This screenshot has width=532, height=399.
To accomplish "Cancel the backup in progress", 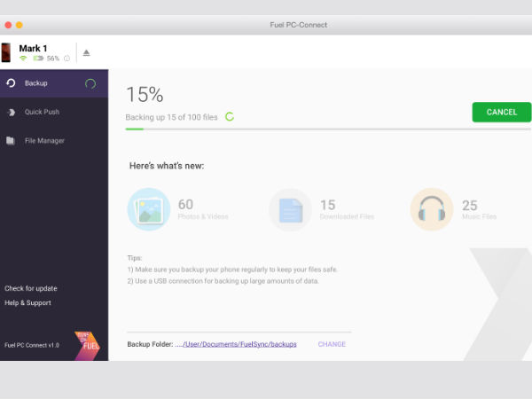I will [x=502, y=112].
